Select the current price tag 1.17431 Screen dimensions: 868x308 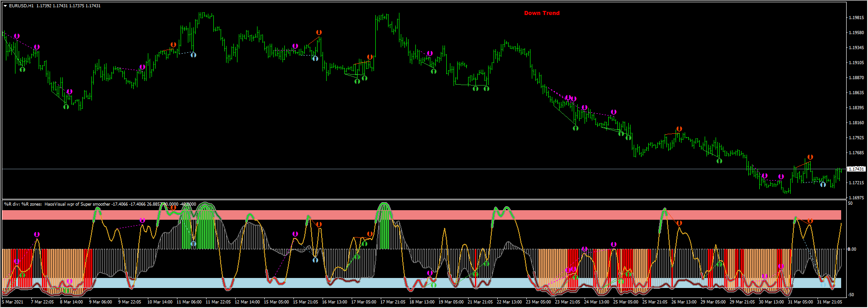[x=856, y=169]
